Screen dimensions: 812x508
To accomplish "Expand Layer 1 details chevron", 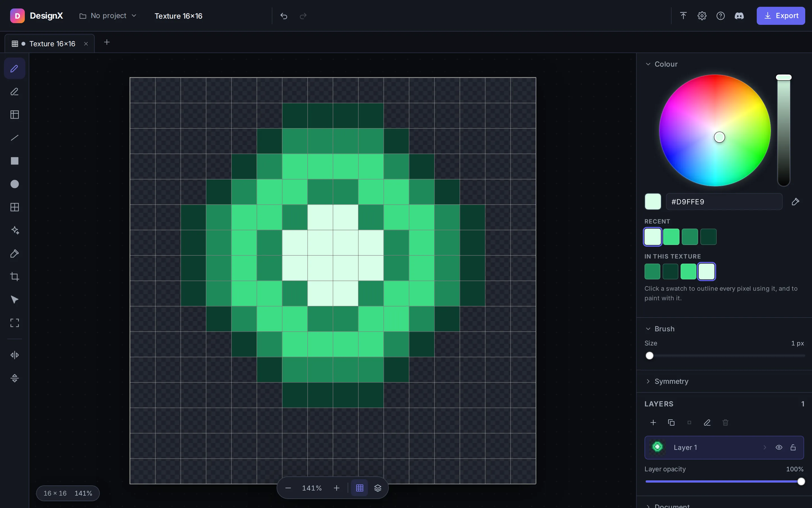I will pyautogui.click(x=765, y=448).
